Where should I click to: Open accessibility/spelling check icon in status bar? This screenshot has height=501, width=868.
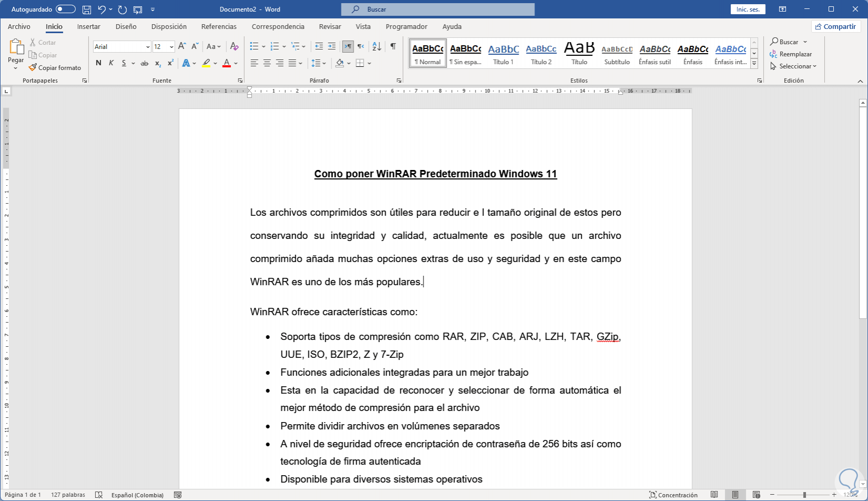tap(98, 495)
